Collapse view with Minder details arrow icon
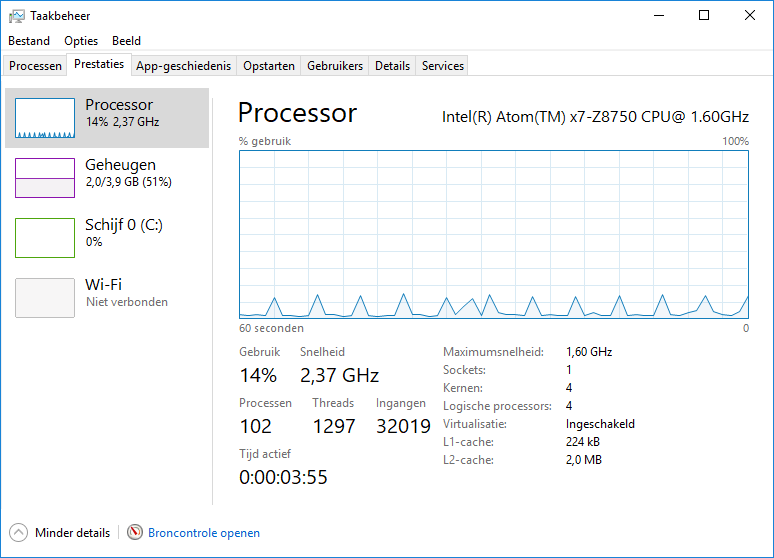The width and height of the screenshot is (774, 558). 18,532
